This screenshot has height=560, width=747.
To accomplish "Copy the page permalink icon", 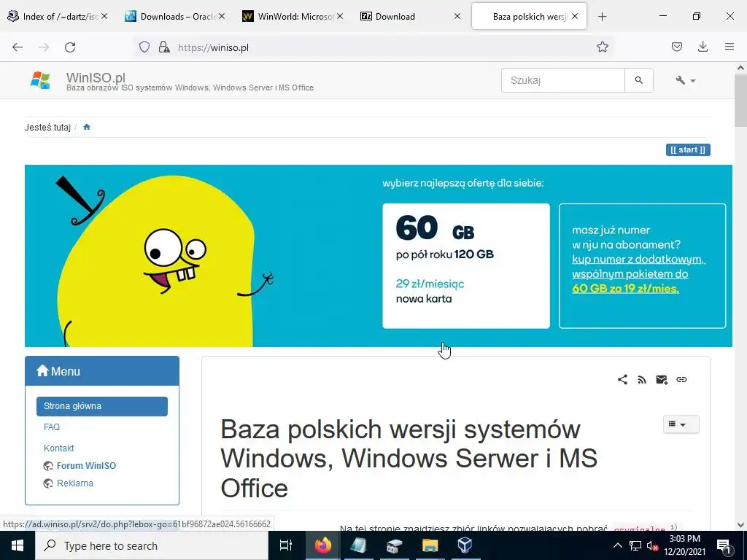I will [681, 379].
